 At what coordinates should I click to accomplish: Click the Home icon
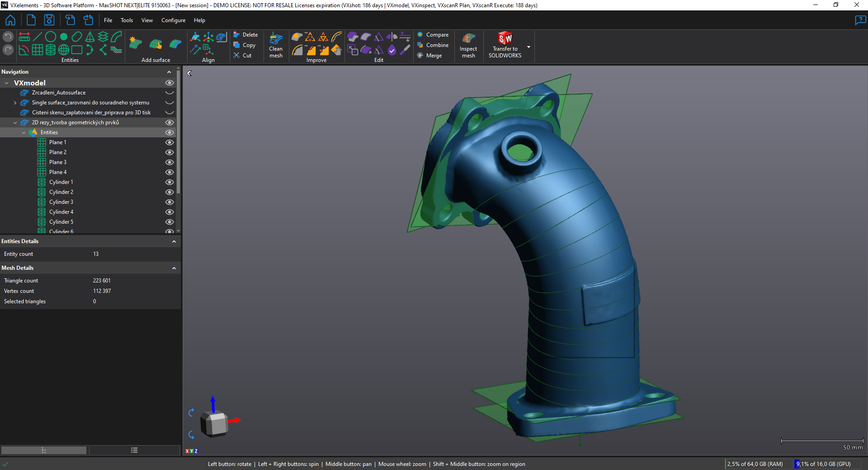pyautogui.click(x=10, y=20)
